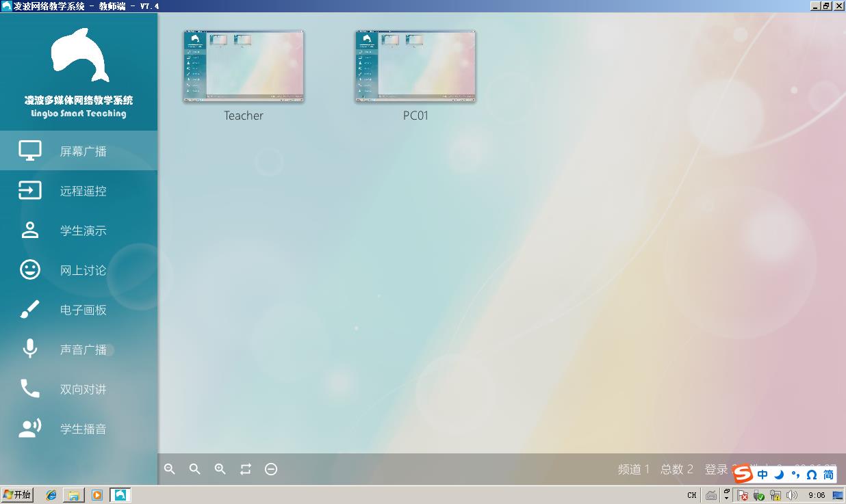Click the circled minus icon
The height and width of the screenshot is (504, 846).
pyautogui.click(x=271, y=469)
